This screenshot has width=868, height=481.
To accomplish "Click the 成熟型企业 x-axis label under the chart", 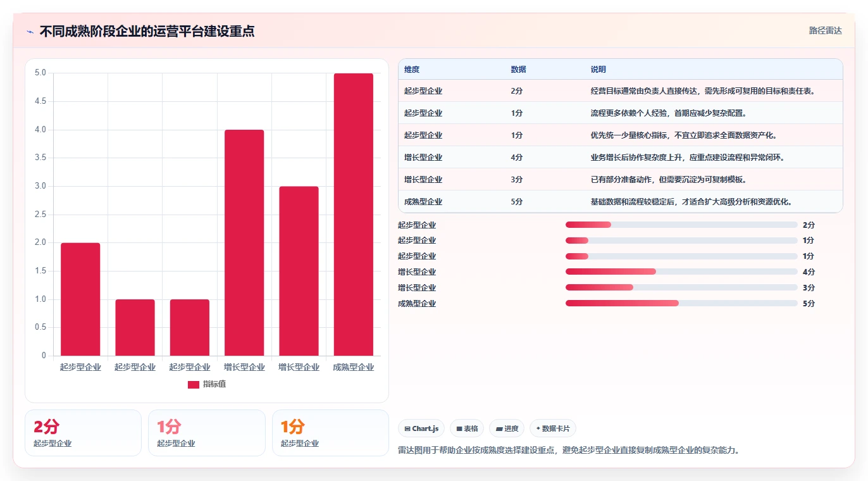I will (x=354, y=367).
